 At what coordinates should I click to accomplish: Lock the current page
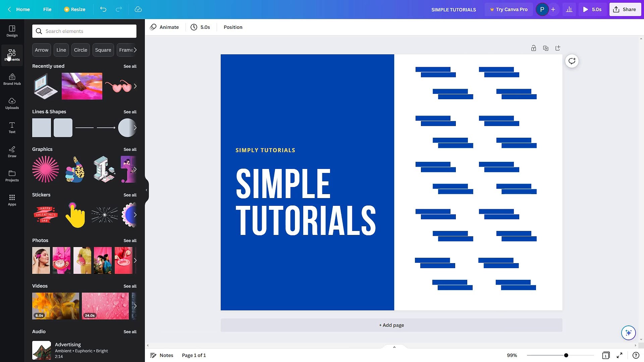click(534, 48)
